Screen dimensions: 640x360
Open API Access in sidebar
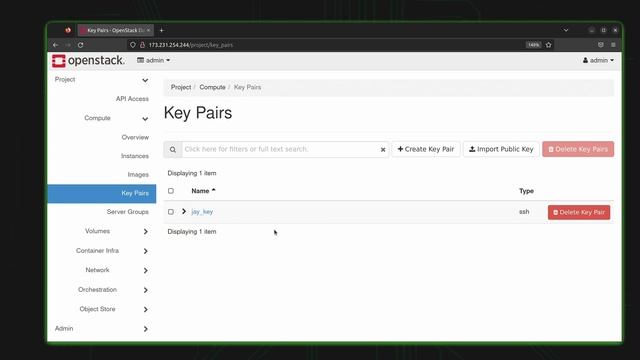point(132,99)
